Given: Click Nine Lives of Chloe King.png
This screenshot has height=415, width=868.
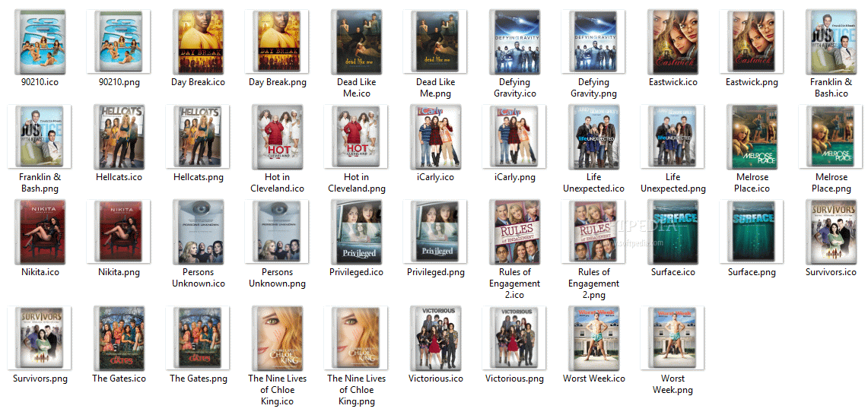Looking at the screenshot, I should pyautogui.click(x=356, y=338).
